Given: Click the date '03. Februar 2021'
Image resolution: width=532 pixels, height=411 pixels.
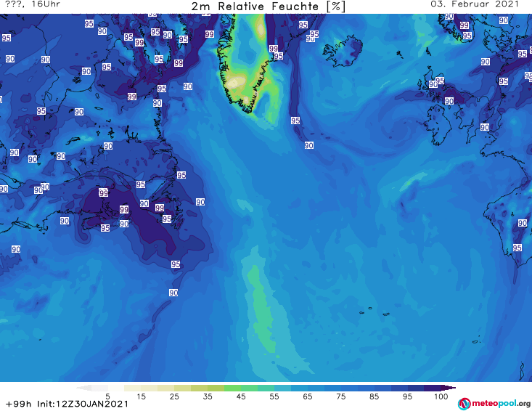Looking at the screenshot, I should (475, 4).
